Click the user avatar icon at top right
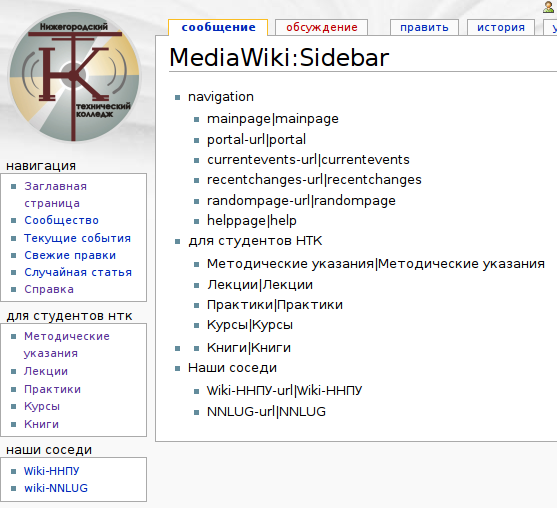The height and width of the screenshot is (508, 557). point(548,7)
